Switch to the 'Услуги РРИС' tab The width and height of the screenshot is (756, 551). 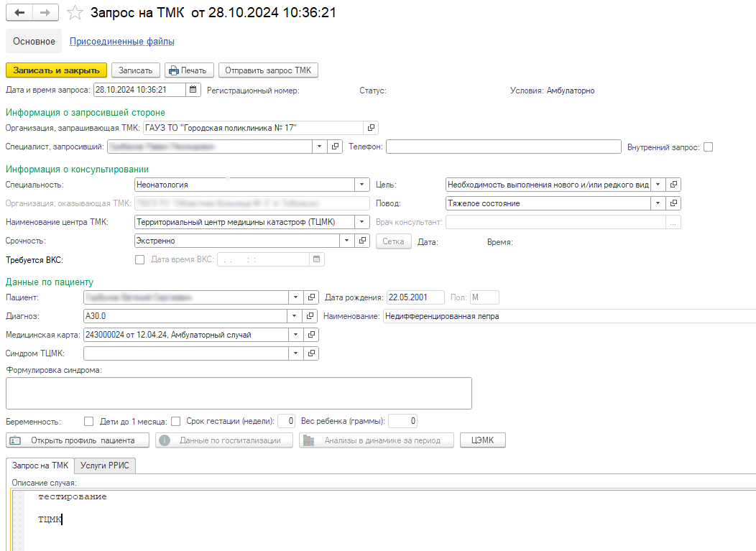coord(105,466)
